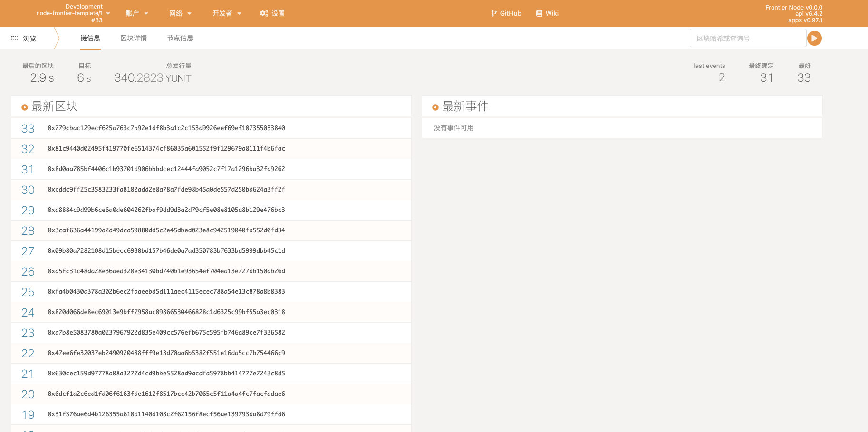The image size is (868, 432).
Task: Click the browse grid icon
Action: click(14, 38)
